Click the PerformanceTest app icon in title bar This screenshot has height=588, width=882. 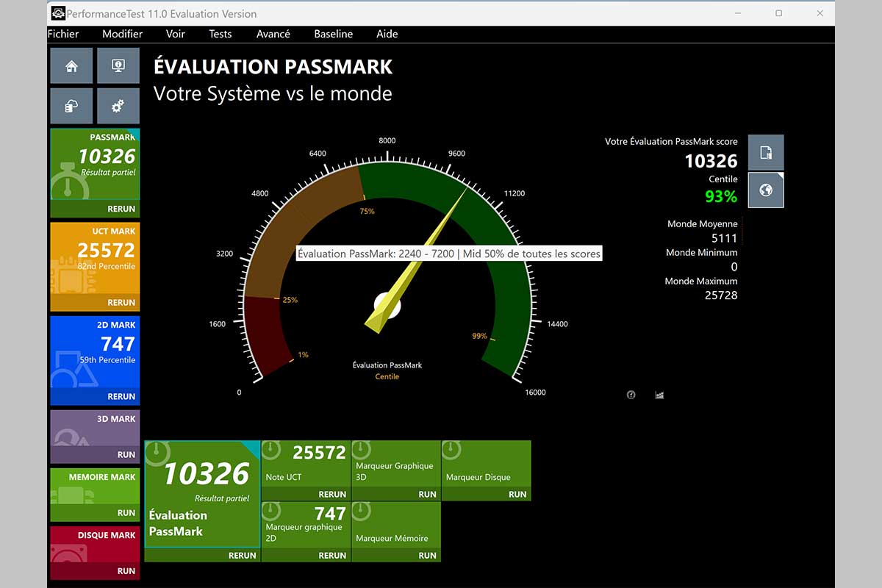click(x=58, y=13)
